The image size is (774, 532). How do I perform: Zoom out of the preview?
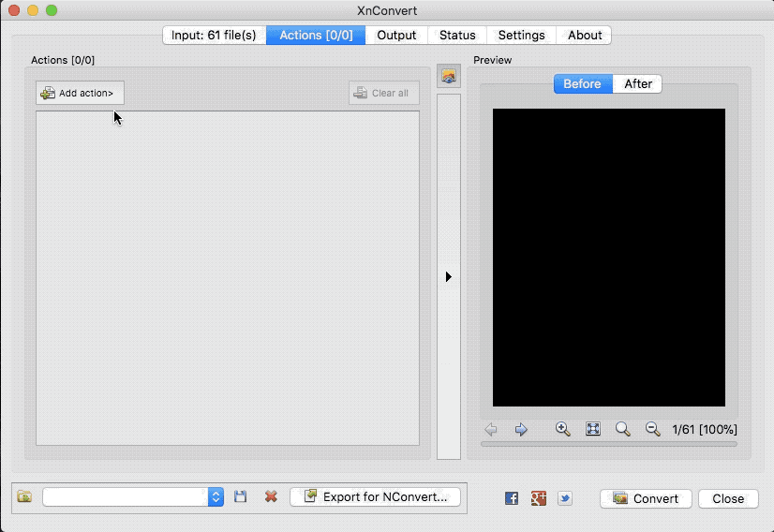(653, 429)
